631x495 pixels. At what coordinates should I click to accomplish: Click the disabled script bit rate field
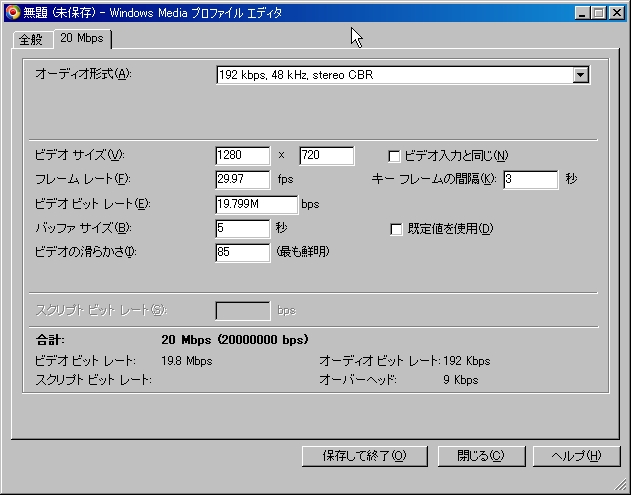(x=243, y=311)
